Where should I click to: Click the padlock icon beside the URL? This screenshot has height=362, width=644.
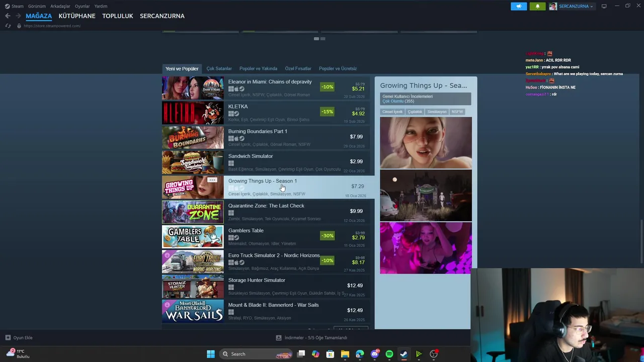pyautogui.click(x=19, y=26)
